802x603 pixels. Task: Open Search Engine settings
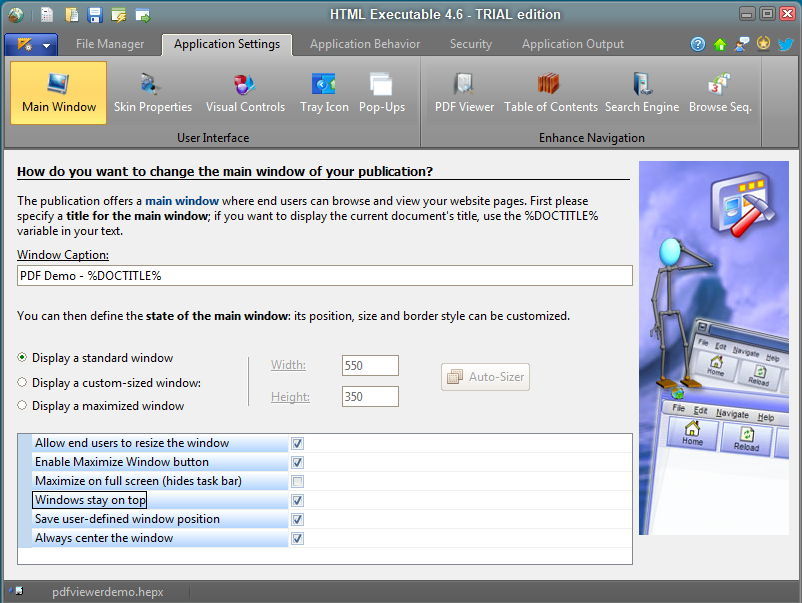[642, 93]
